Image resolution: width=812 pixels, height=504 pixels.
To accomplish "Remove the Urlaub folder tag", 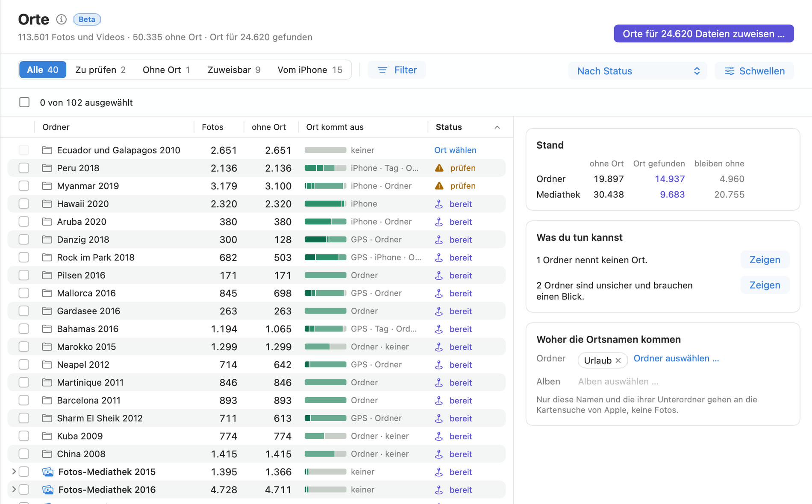I will pos(618,360).
